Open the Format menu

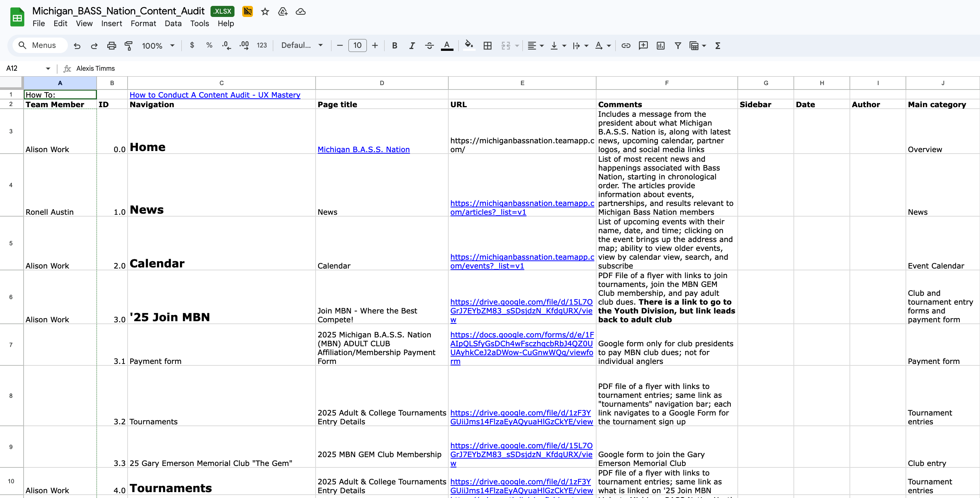point(143,24)
